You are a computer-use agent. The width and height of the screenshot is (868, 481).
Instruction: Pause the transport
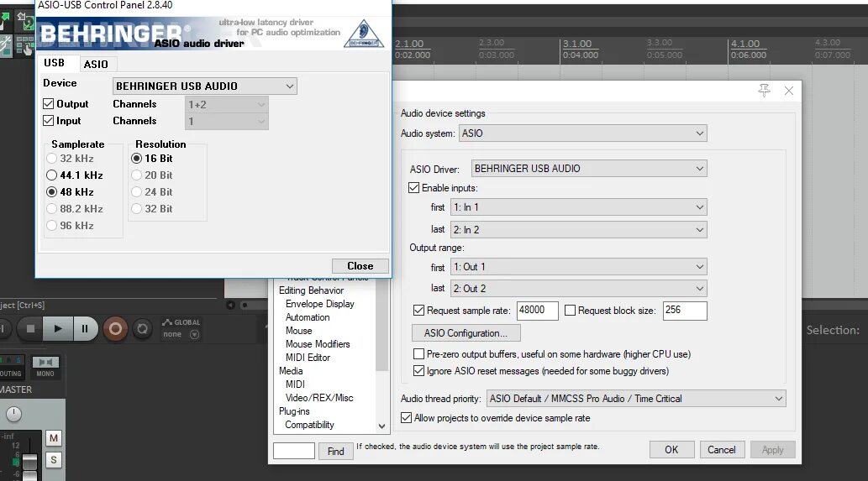(85, 329)
